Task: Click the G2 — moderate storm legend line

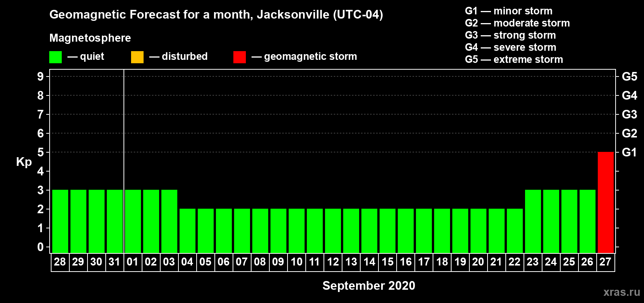Action: tap(517, 23)
